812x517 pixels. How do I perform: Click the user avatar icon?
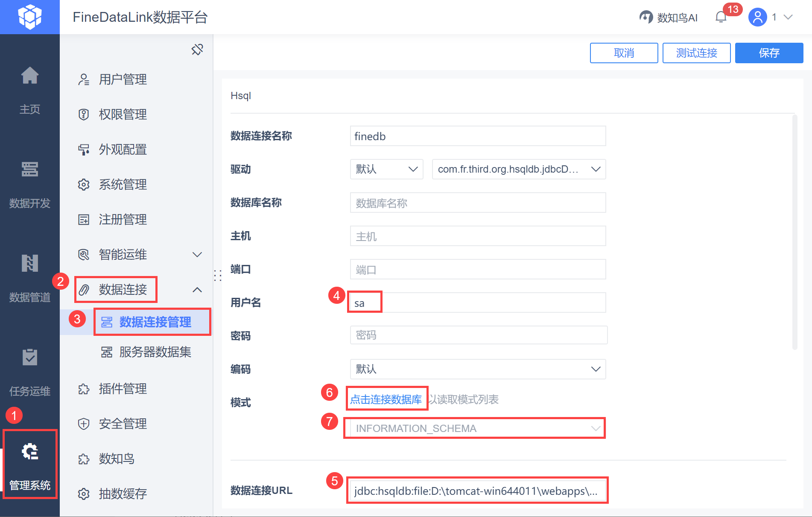click(758, 17)
